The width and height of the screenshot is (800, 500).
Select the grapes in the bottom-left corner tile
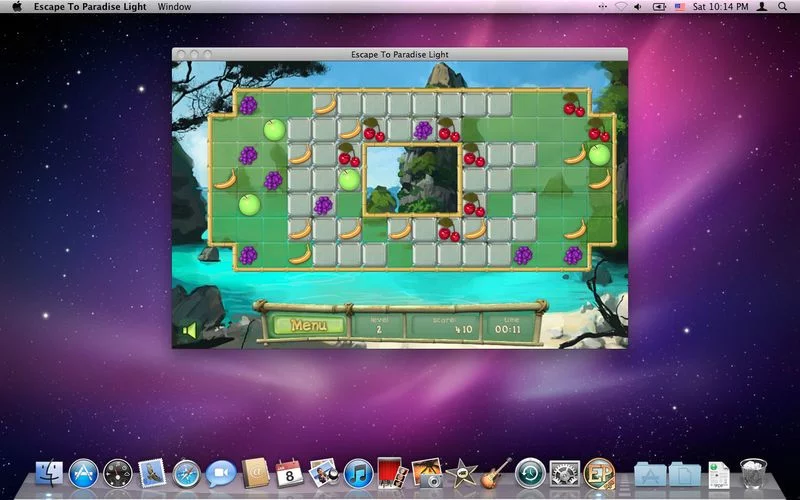[x=248, y=255]
